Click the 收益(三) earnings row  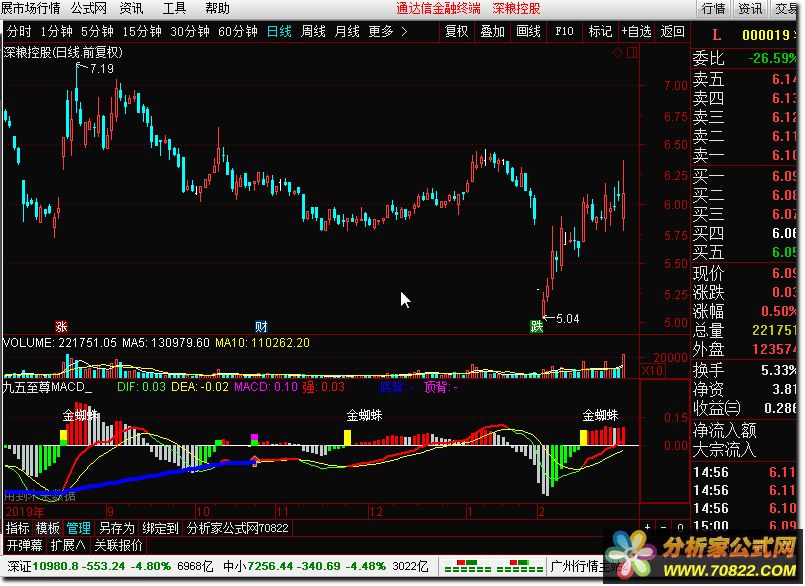(x=744, y=408)
